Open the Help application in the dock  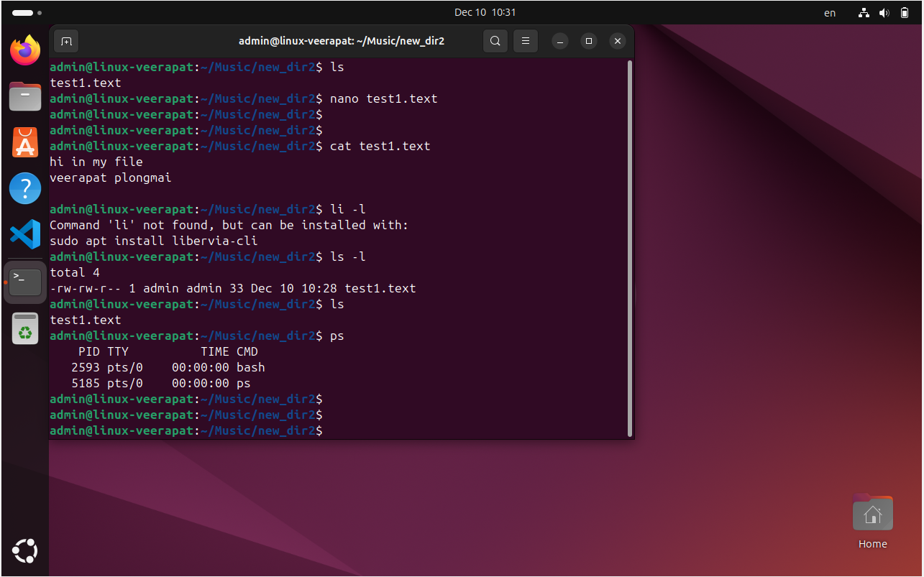(x=25, y=188)
